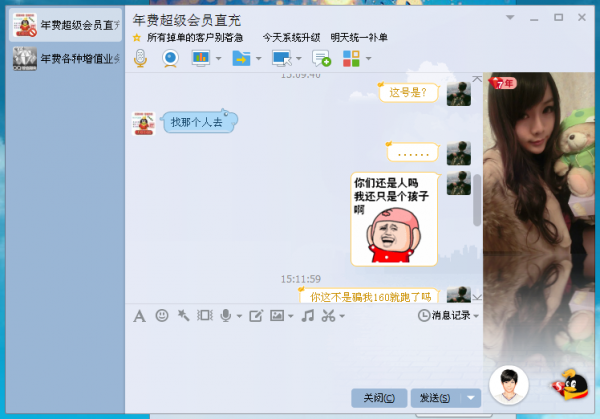Click the 7年 membership badge
The height and width of the screenshot is (419, 600).
pos(502,83)
